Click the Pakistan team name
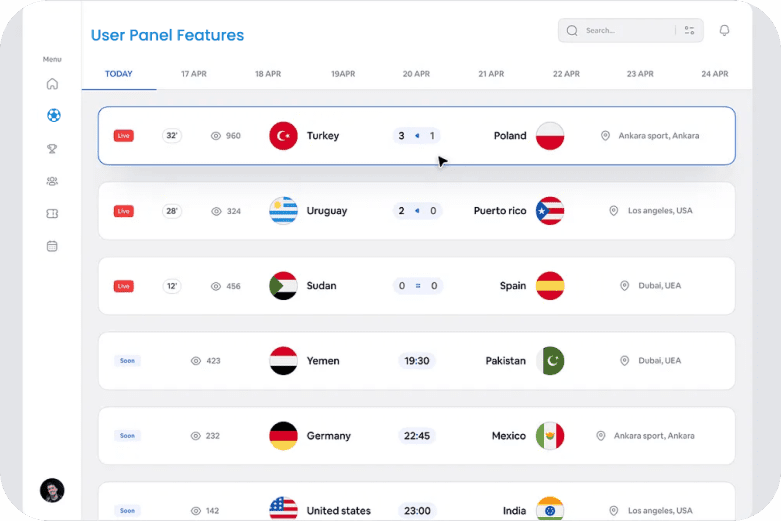 click(506, 361)
